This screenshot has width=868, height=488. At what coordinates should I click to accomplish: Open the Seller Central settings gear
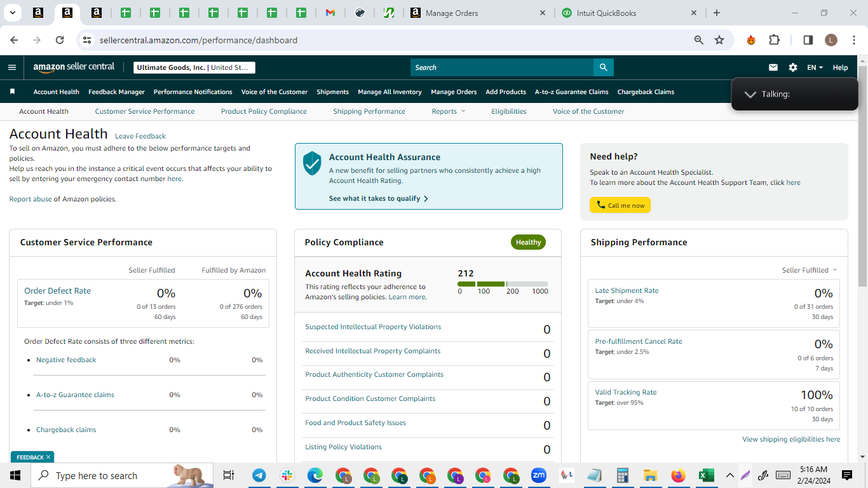(793, 67)
